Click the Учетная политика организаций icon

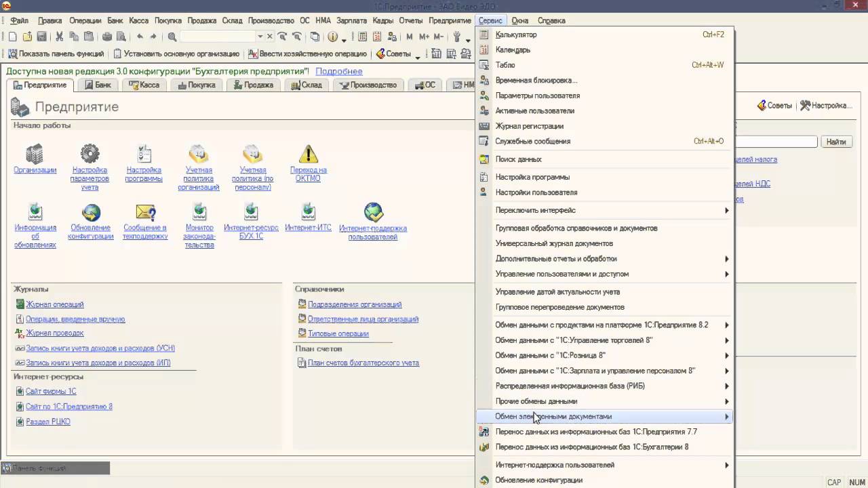tap(199, 154)
